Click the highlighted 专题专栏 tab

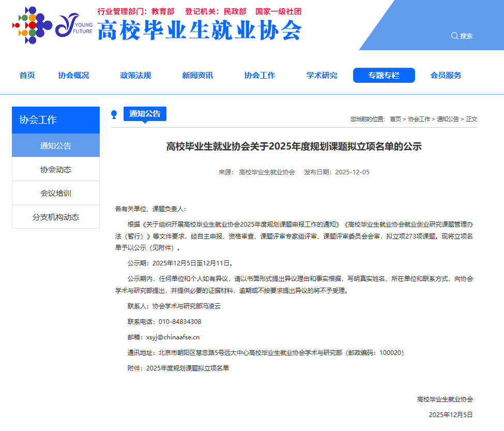[x=384, y=76]
